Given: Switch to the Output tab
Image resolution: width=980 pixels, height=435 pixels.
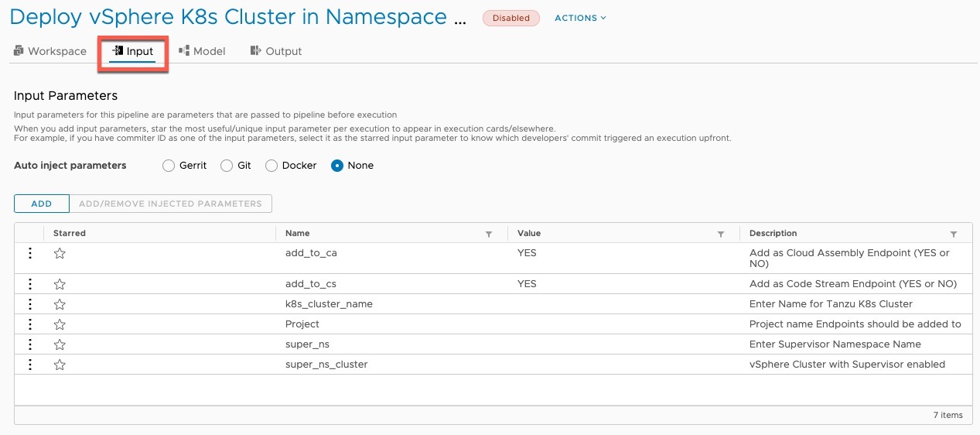Looking at the screenshot, I should tap(276, 51).
